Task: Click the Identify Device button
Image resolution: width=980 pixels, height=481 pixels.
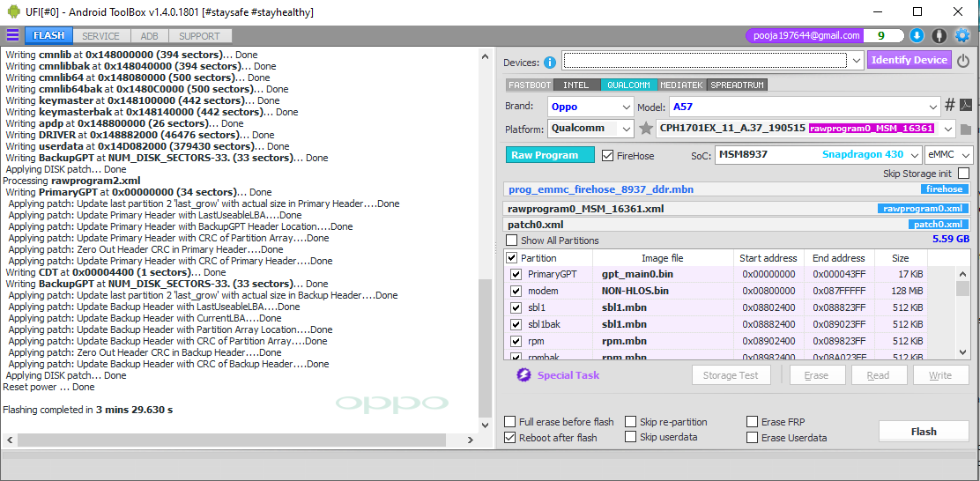Action: pos(909,60)
